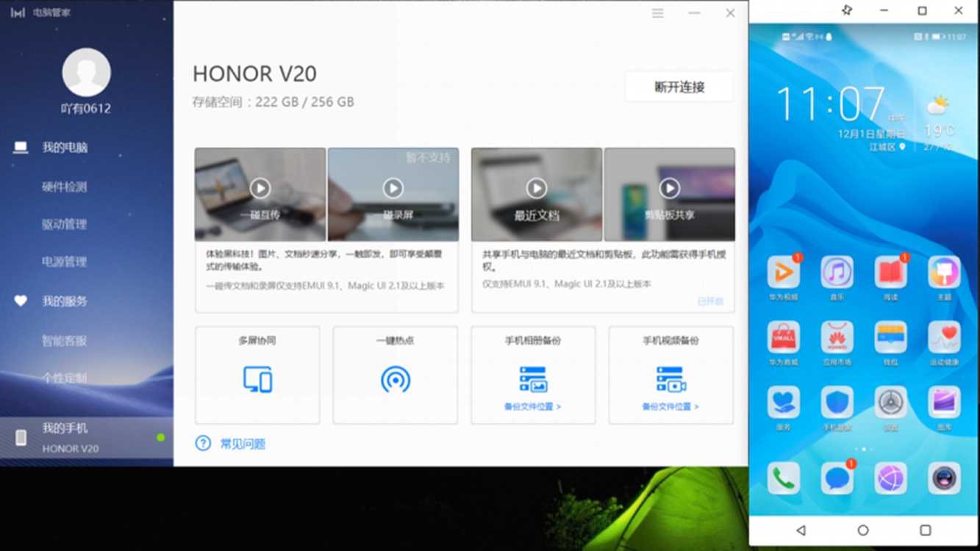Open 华为商城 Vmall app
Viewport: 980px width, 551px height.
tap(783, 337)
